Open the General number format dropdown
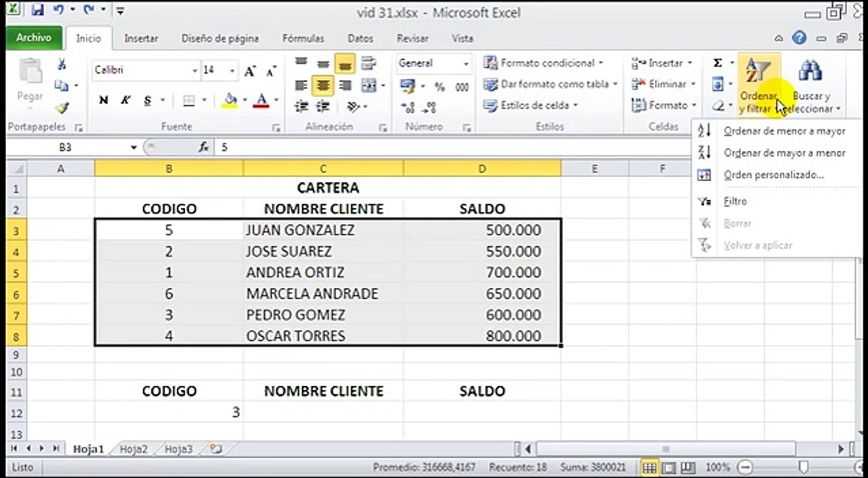This screenshot has width=868, height=478. (x=466, y=64)
